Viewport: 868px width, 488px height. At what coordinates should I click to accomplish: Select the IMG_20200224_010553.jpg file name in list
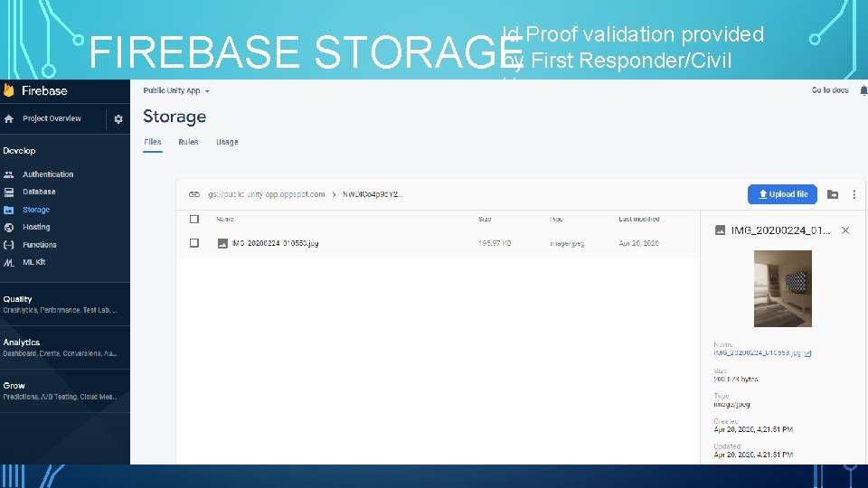275,243
